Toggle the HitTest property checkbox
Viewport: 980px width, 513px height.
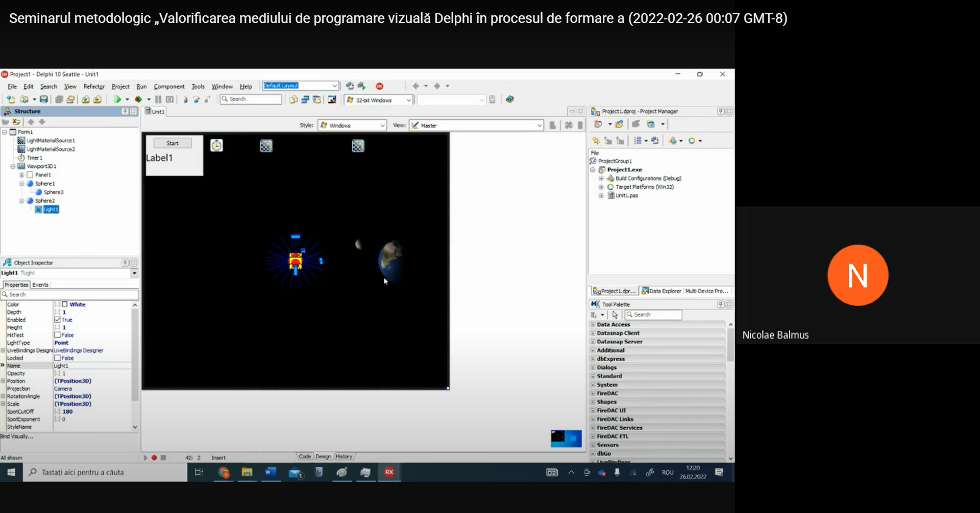(58, 335)
